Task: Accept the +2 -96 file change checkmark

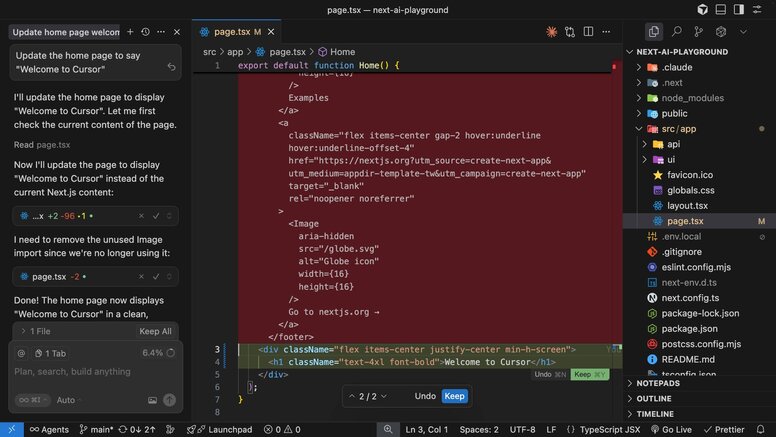Action: click(x=156, y=216)
